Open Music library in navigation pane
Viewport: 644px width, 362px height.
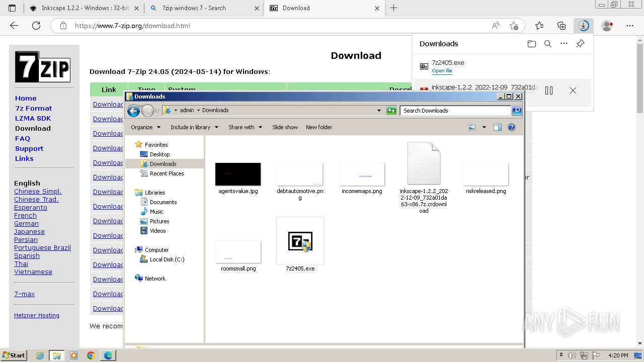coord(156,212)
